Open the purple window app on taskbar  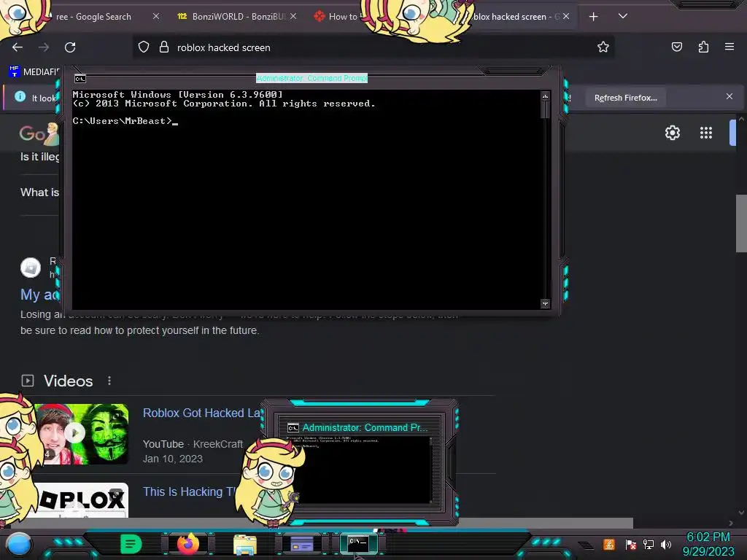tap(301, 544)
